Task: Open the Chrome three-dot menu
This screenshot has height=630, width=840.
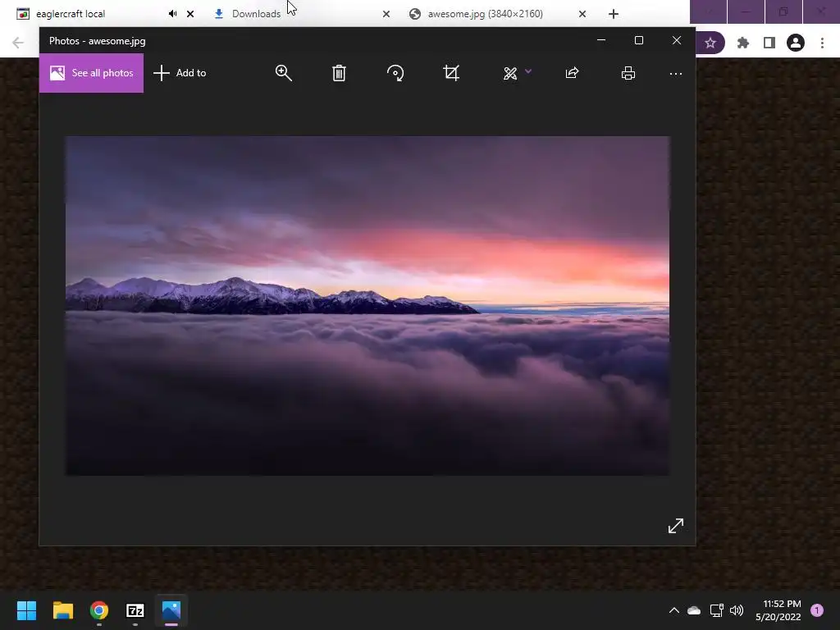Action: tap(822, 43)
